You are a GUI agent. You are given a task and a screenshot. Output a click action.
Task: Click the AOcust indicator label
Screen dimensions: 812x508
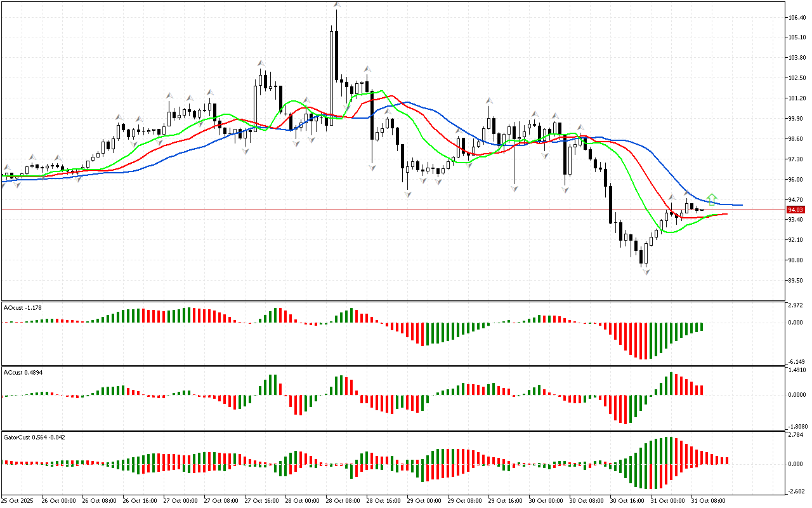[23, 307]
